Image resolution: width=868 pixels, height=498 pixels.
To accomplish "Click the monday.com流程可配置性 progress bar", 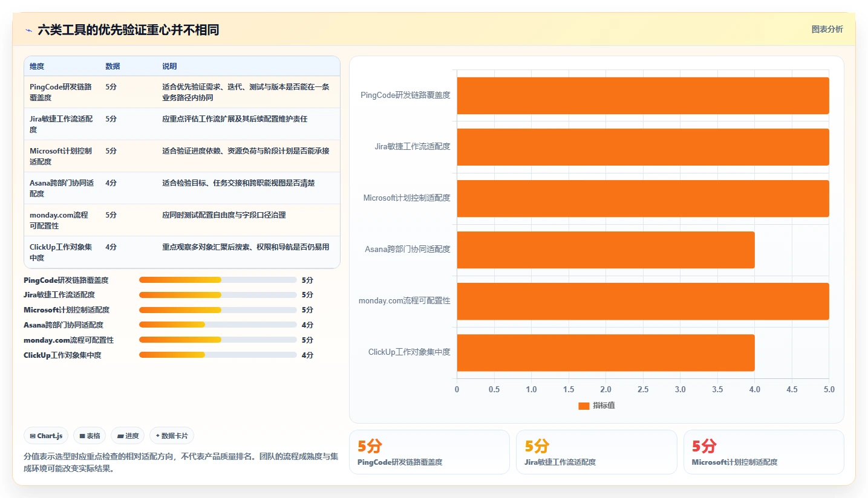I will click(218, 340).
